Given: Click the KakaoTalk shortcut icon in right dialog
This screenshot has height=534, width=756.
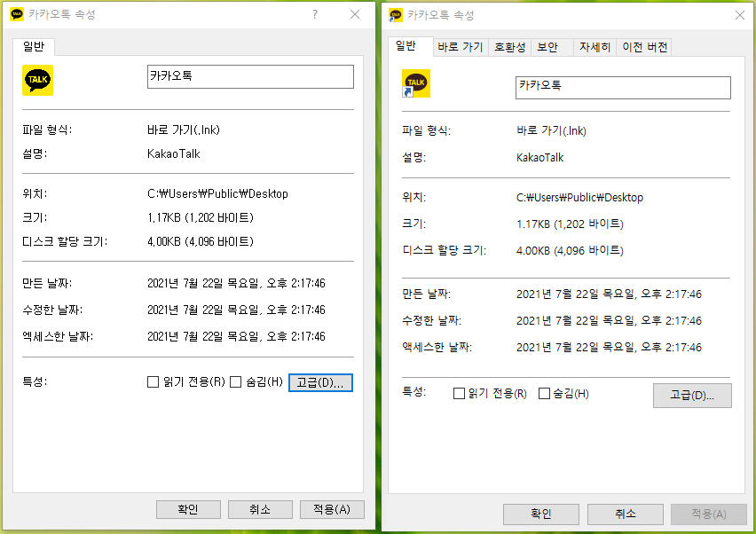Looking at the screenshot, I should (415, 83).
